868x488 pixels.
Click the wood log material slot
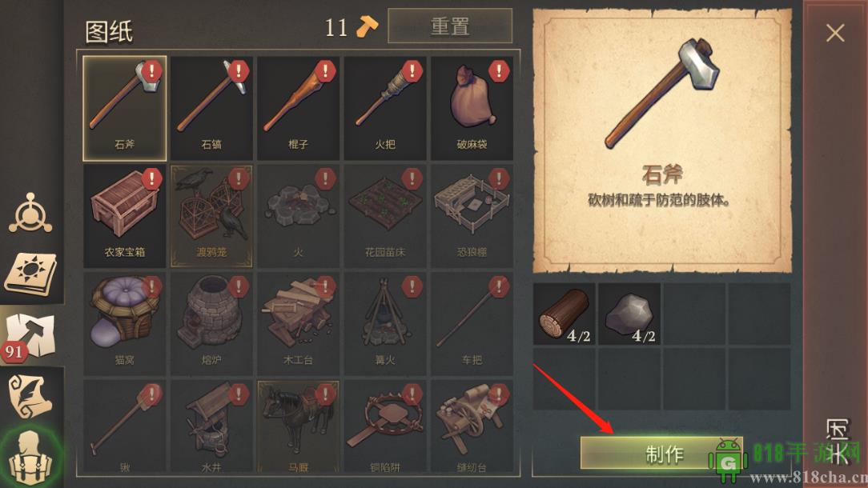[x=564, y=314]
